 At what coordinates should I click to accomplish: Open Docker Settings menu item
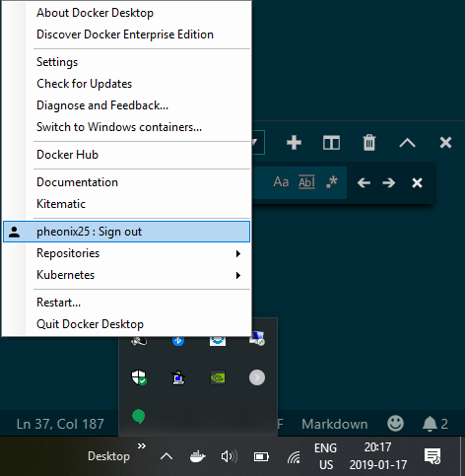coord(126,62)
